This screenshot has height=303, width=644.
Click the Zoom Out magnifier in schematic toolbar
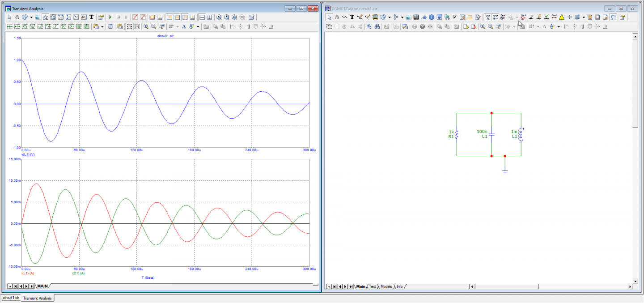(491, 26)
